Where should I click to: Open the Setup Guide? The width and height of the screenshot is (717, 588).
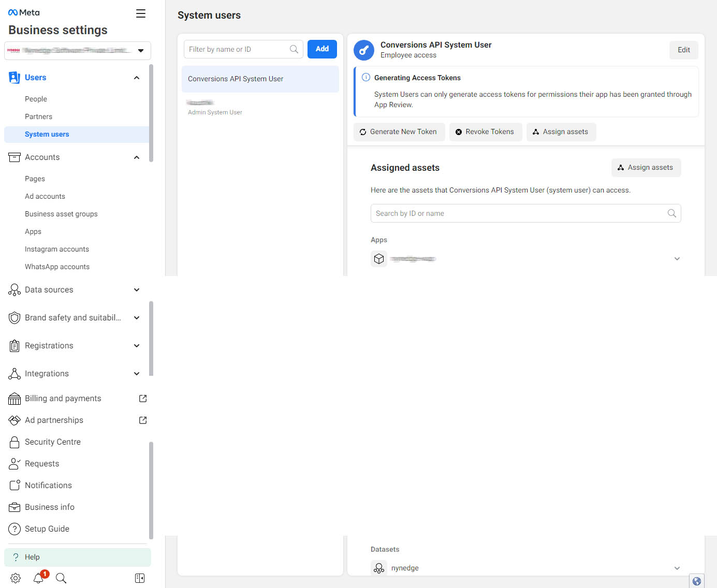[47, 529]
